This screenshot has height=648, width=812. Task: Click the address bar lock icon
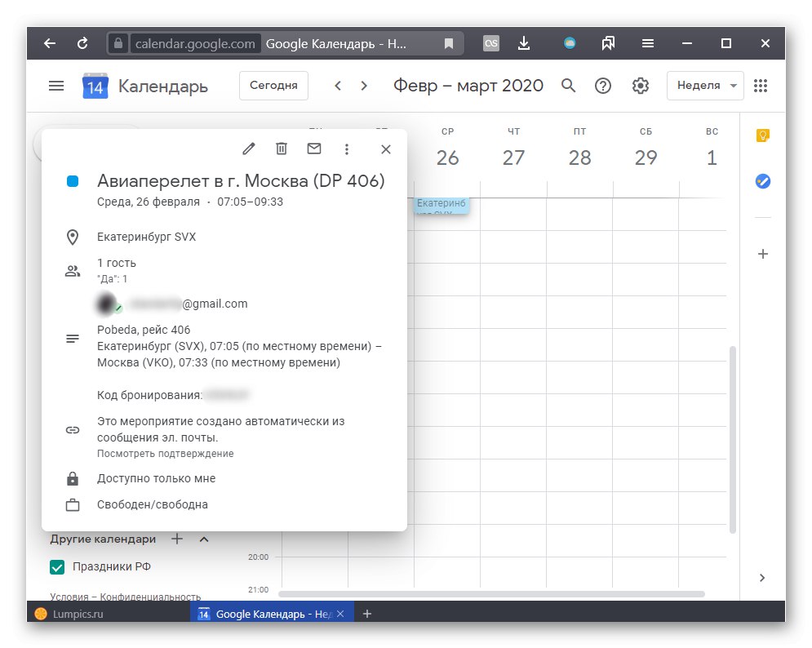118,43
